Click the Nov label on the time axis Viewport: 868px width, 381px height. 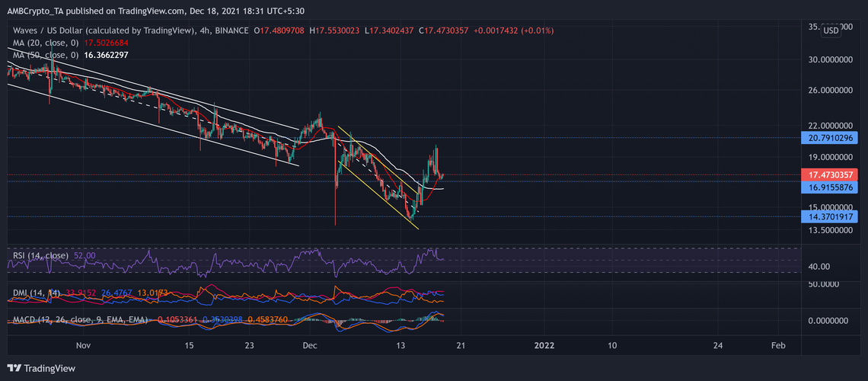pyautogui.click(x=84, y=345)
